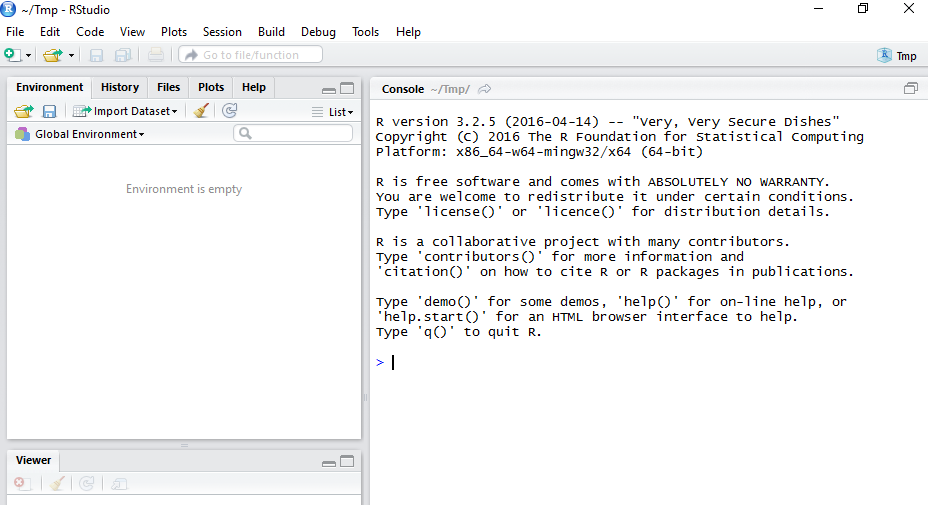Click the Print icon in main toolbar
The image size is (928, 505).
[x=156, y=55]
